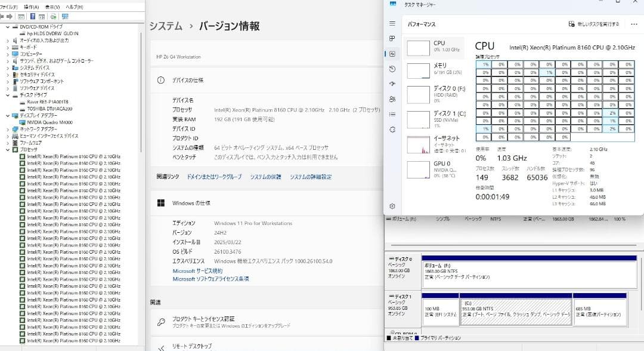Viewport: 644px width, 351px height.
Task: Click the scan for hardware changes toolbar icon
Action: (x=54, y=17)
